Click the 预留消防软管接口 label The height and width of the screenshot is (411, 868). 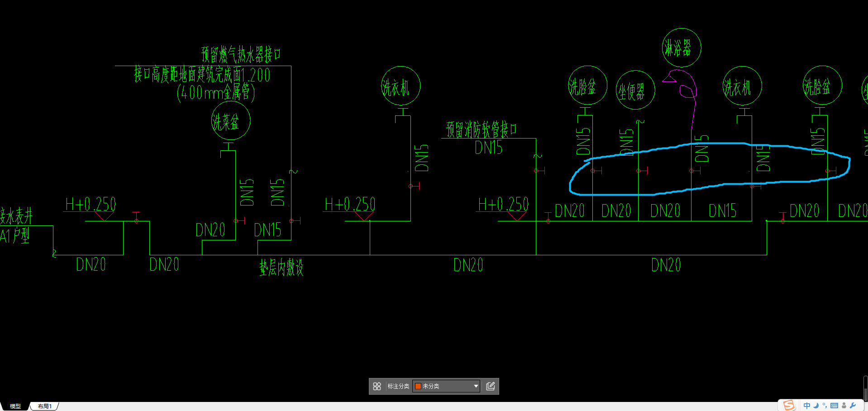click(481, 129)
